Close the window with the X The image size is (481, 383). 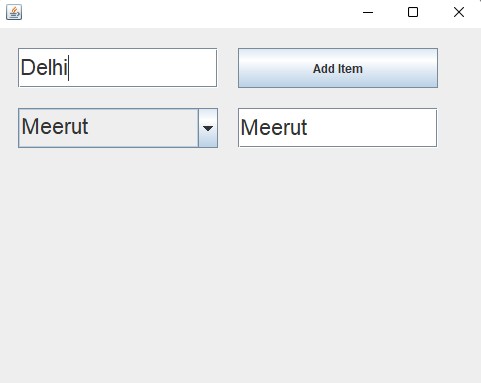tap(459, 12)
